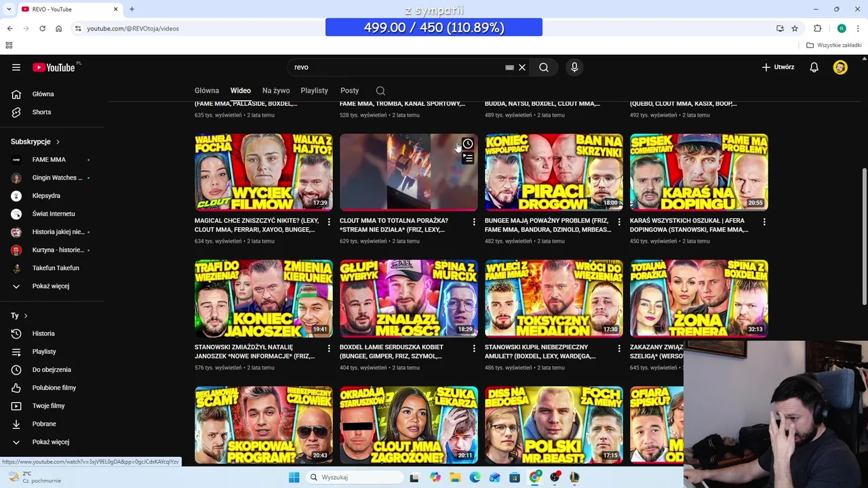
Task: Switch to the Na żywo tab
Action: (276, 90)
